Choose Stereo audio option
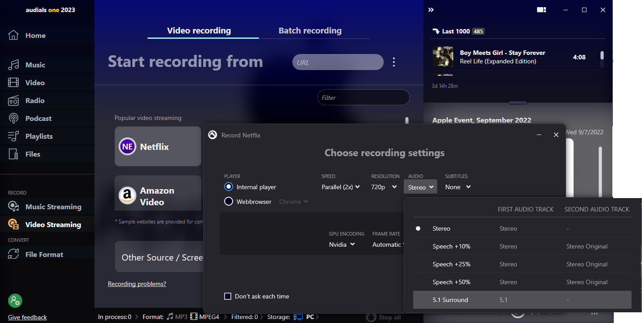 (x=522, y=228)
